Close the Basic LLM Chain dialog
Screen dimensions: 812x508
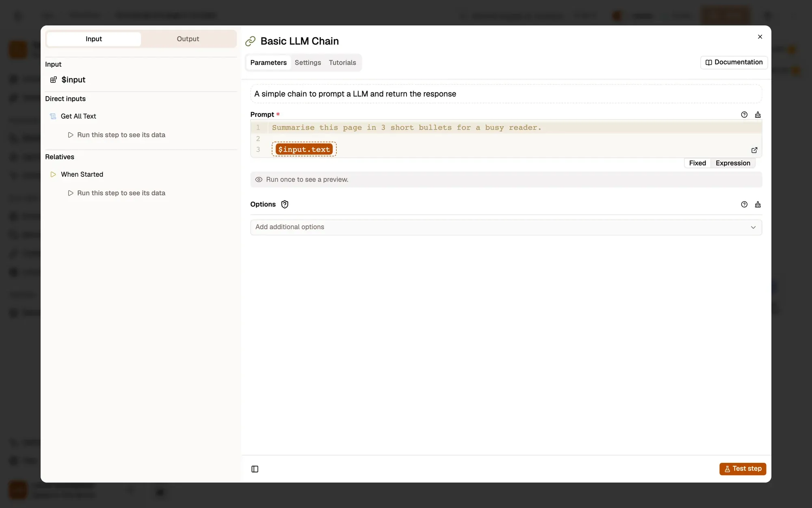(x=760, y=37)
